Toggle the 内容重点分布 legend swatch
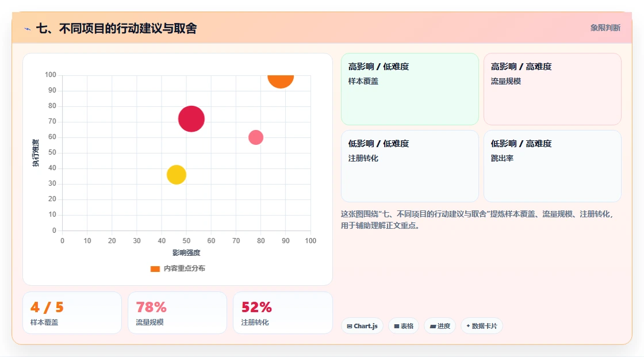 155,268
